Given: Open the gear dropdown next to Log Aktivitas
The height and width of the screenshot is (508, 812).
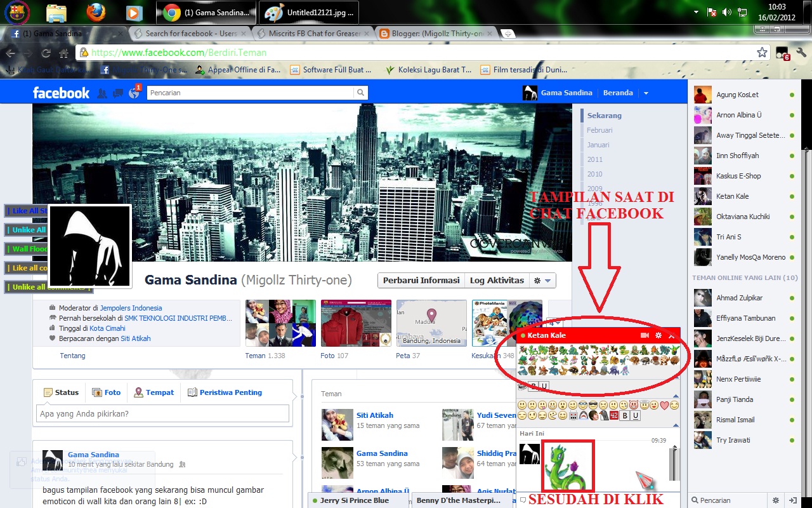Looking at the screenshot, I should point(544,280).
